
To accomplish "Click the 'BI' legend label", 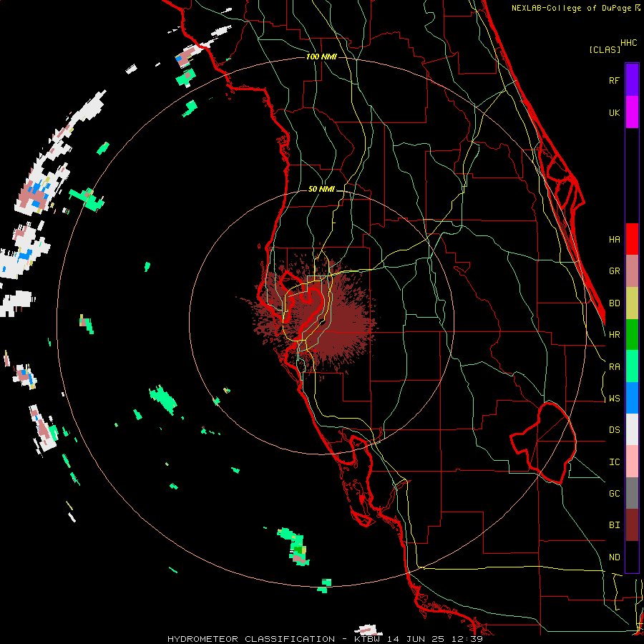I will click(614, 525).
